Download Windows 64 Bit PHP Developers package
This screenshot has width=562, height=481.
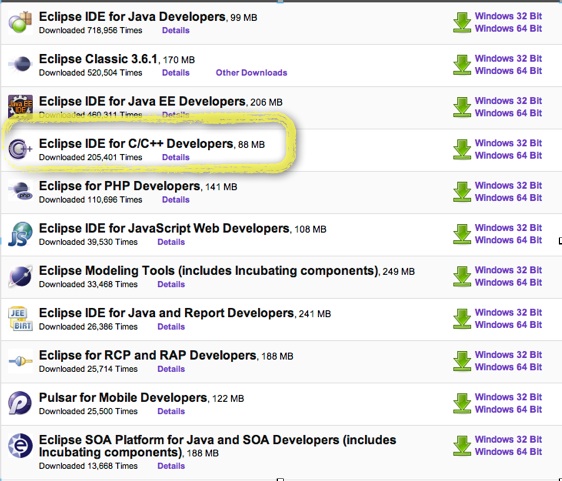pyautogui.click(x=508, y=197)
